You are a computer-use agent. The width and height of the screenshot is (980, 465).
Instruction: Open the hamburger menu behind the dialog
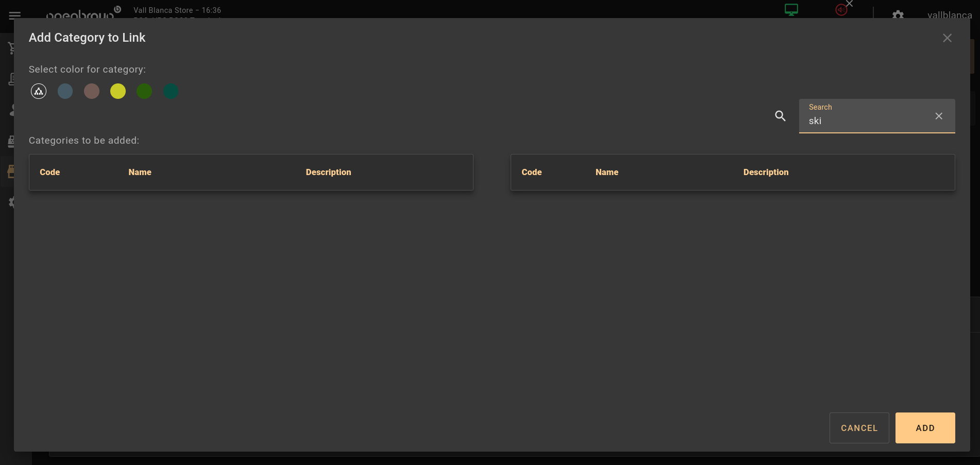pos(15,15)
